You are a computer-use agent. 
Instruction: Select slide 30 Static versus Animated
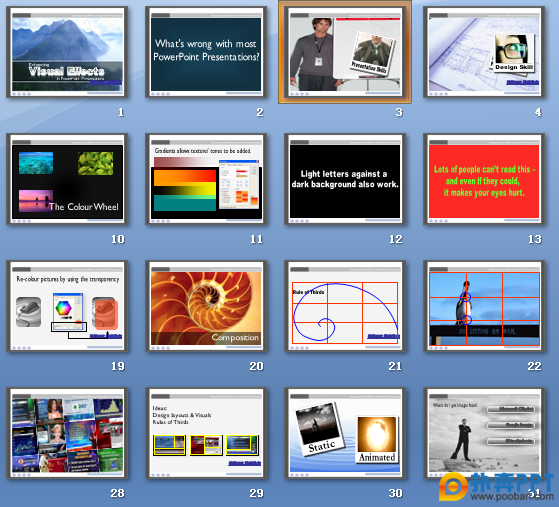pyautogui.click(x=345, y=433)
